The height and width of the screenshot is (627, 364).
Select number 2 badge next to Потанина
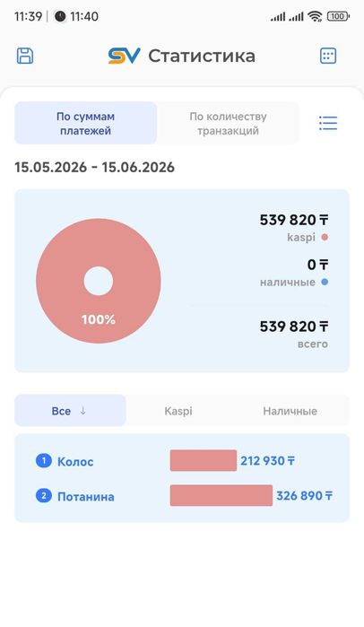(x=44, y=496)
